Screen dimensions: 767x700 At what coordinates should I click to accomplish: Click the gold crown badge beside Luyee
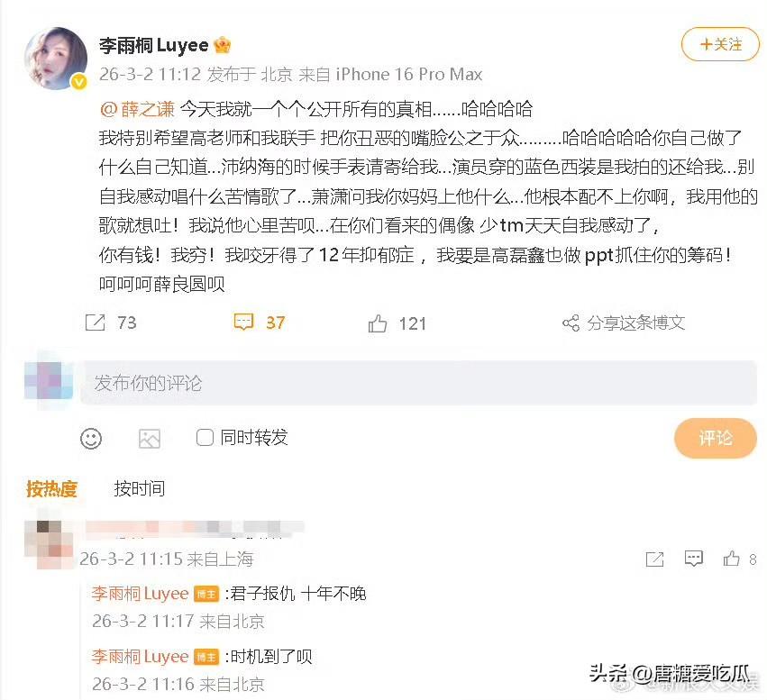(223, 45)
